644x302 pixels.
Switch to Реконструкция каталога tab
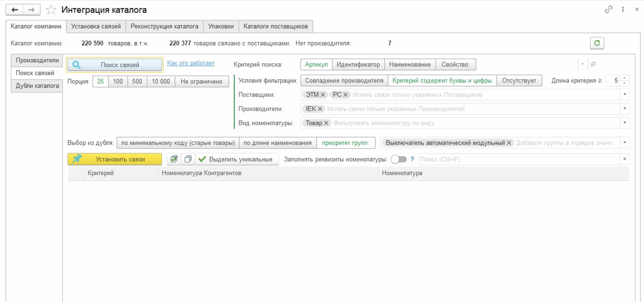pos(164,26)
